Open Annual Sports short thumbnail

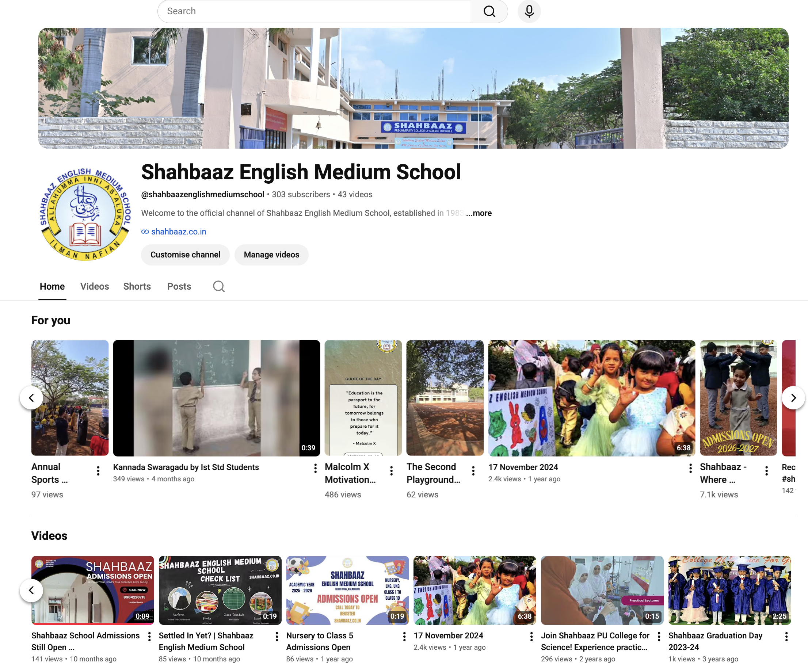[70, 398]
